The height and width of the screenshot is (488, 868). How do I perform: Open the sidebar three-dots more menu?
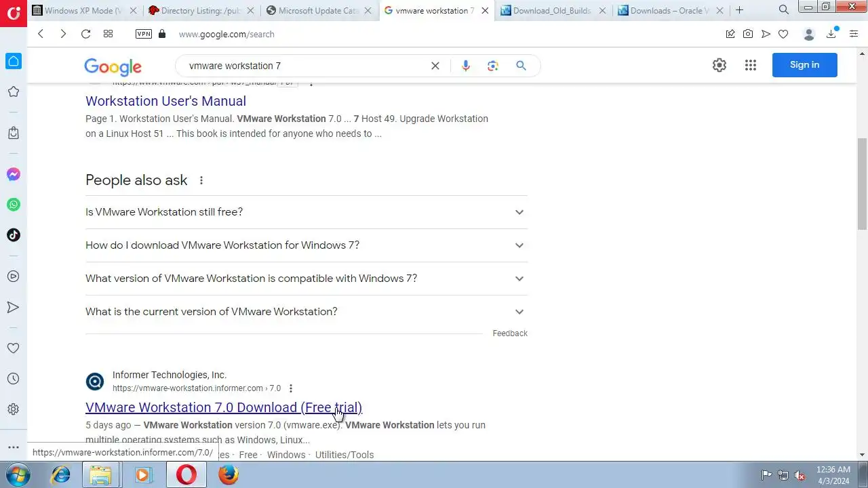pyautogui.click(x=14, y=447)
